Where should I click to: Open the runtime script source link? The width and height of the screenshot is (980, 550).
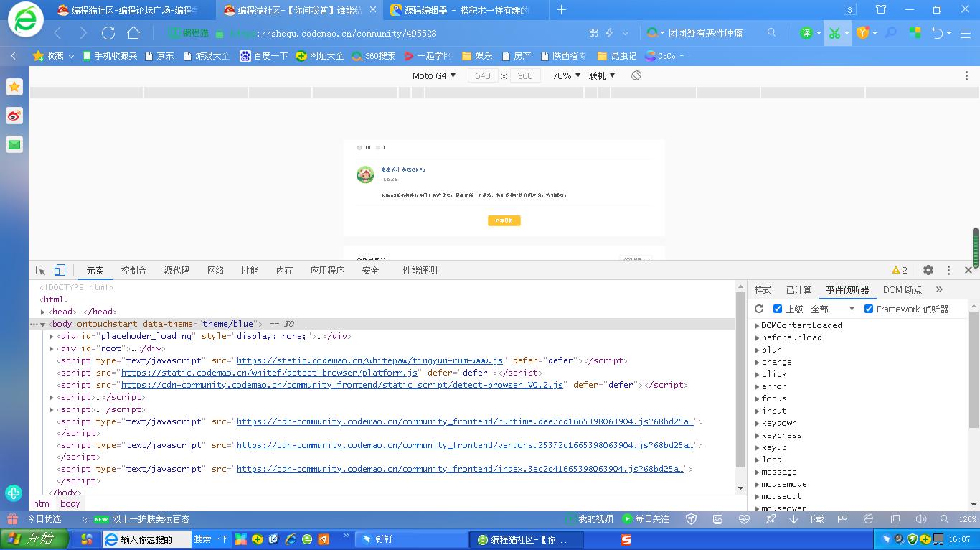click(465, 421)
